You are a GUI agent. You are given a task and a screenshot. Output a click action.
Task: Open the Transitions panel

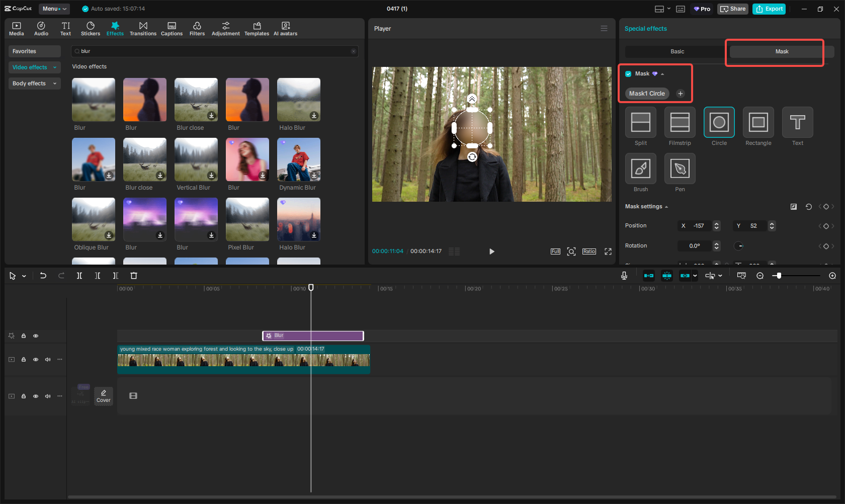(x=143, y=29)
